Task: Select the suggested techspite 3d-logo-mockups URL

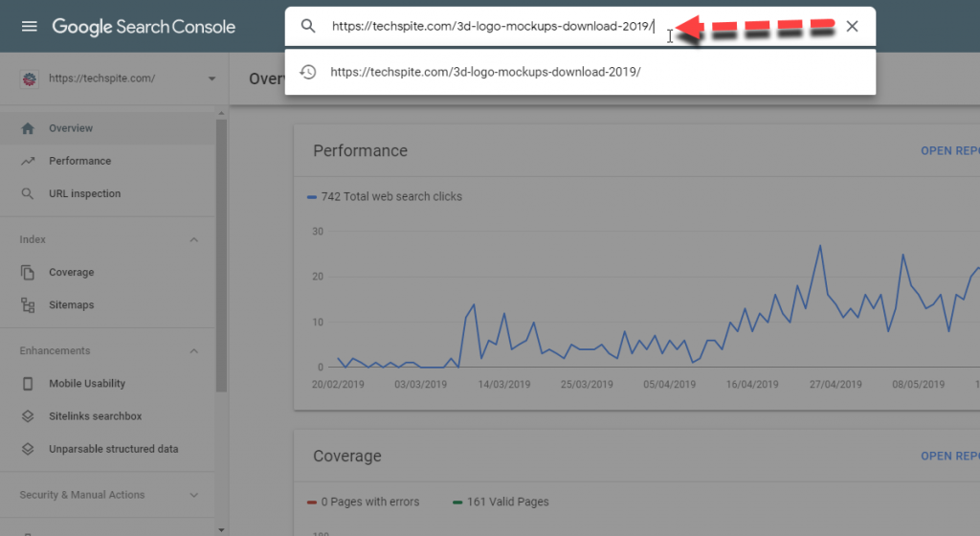Action: point(580,72)
